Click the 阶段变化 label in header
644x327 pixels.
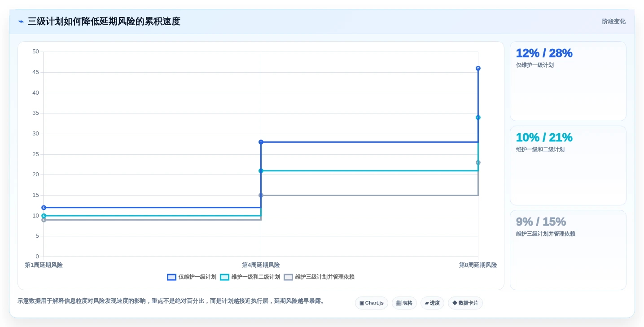(613, 22)
